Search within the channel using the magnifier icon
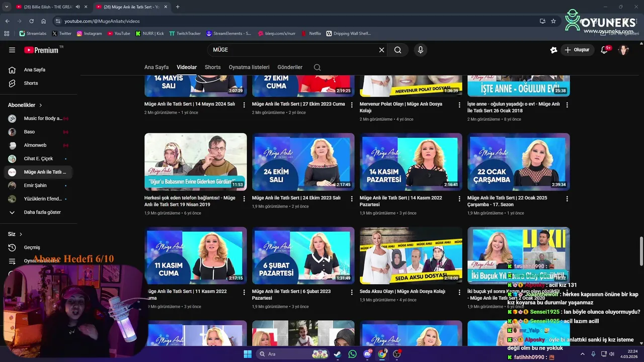 point(317,67)
